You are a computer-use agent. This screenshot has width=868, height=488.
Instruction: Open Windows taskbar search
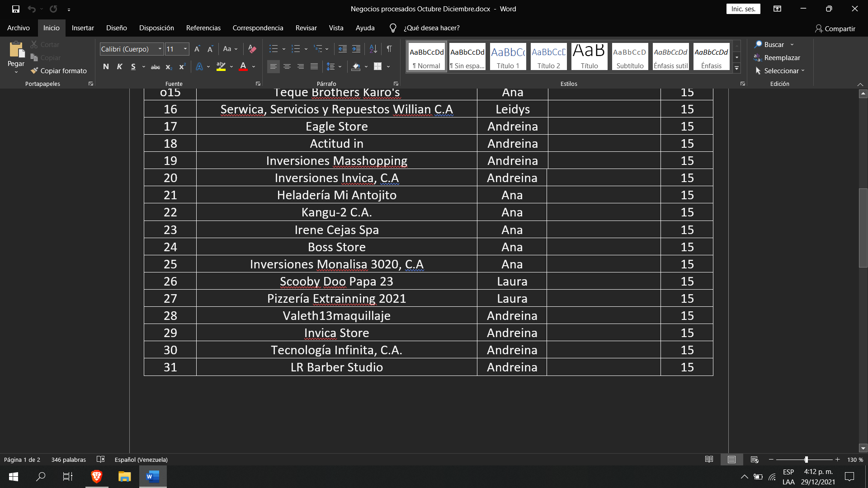[41, 476]
